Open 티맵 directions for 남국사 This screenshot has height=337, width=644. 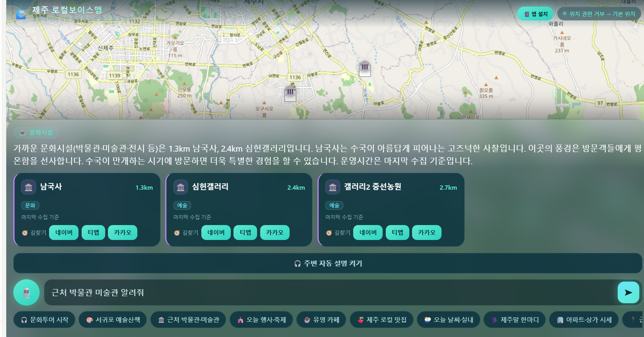(93, 233)
